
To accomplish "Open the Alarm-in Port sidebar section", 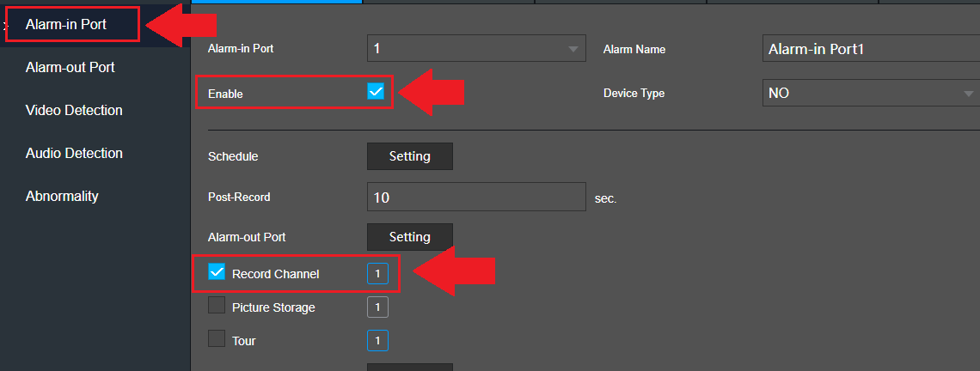I will (67, 25).
